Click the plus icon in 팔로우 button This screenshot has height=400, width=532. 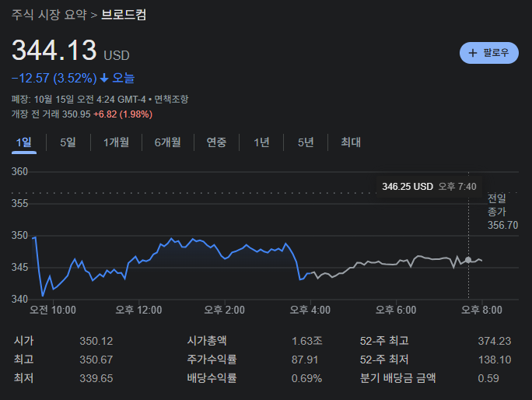tap(473, 53)
